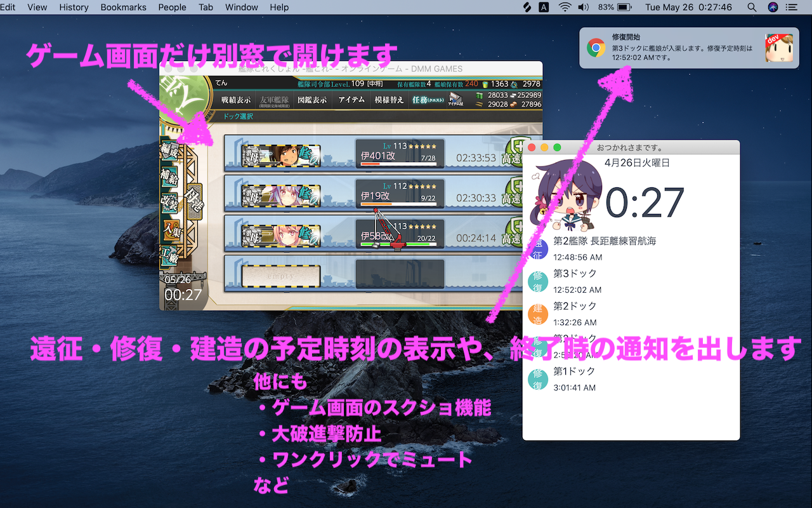
Task: Click the game clock showing 00:27
Action: [183, 295]
